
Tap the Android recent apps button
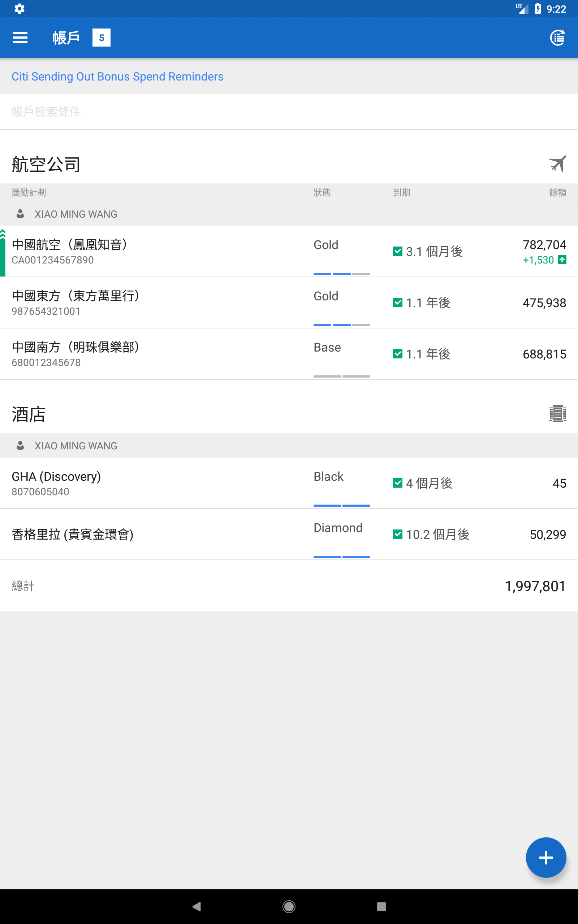point(381,906)
